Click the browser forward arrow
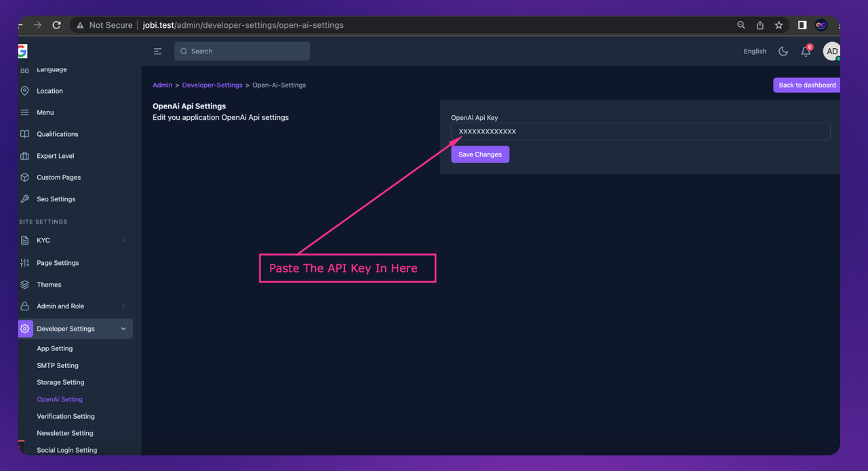Image resolution: width=868 pixels, height=471 pixels. tap(38, 25)
